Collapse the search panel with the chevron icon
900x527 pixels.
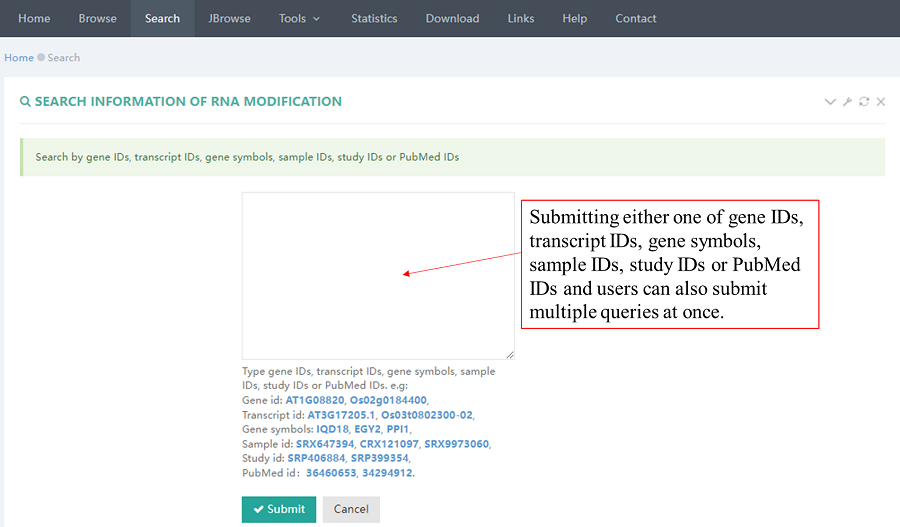pos(830,102)
